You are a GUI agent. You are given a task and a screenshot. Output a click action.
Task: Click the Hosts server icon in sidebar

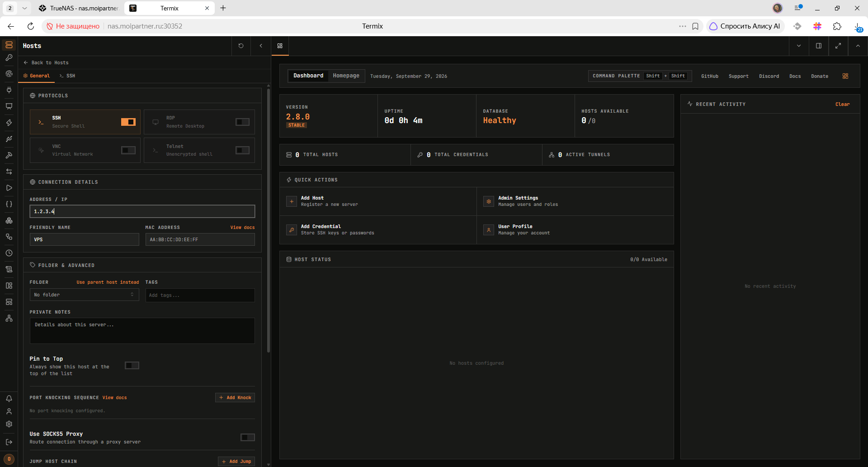click(9, 45)
